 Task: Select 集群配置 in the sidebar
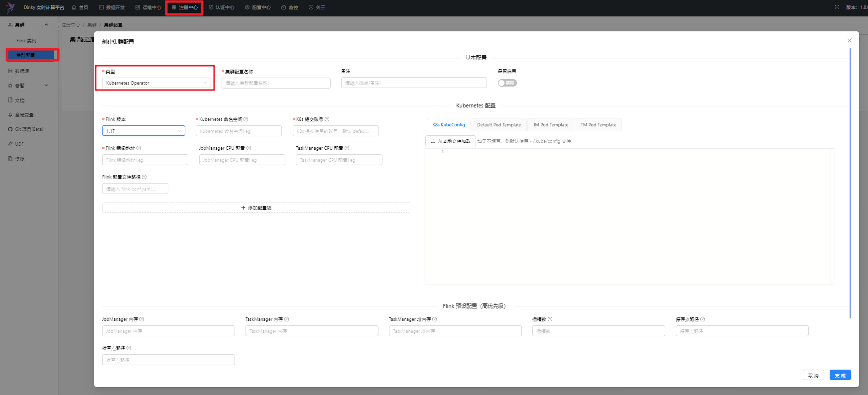pyautogui.click(x=31, y=55)
